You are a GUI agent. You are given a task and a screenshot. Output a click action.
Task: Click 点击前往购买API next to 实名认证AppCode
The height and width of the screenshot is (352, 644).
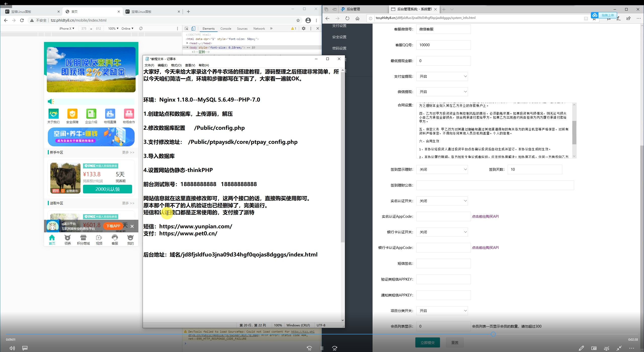tap(485, 216)
